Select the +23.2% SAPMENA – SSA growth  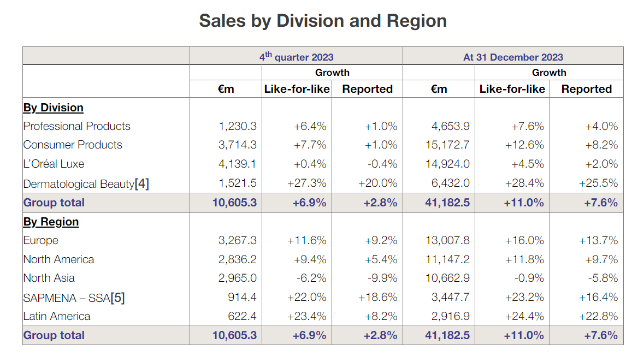pyautogui.click(x=524, y=297)
